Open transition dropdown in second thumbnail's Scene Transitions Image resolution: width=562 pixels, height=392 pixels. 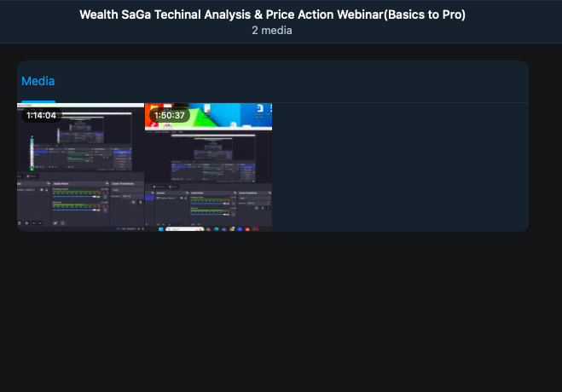tap(254, 198)
